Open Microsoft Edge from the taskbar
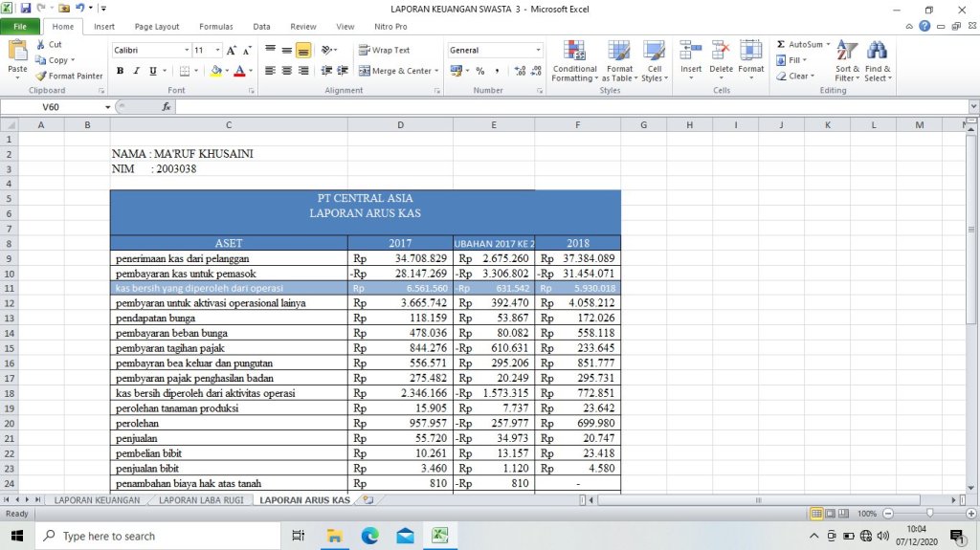This screenshot has width=980, height=550. point(369,536)
